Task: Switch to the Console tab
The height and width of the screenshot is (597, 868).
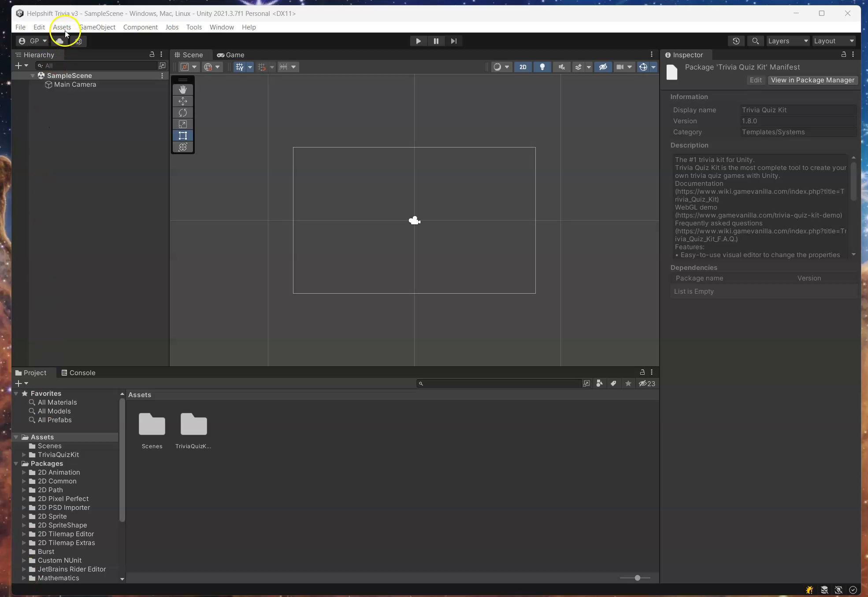Action: coord(78,372)
